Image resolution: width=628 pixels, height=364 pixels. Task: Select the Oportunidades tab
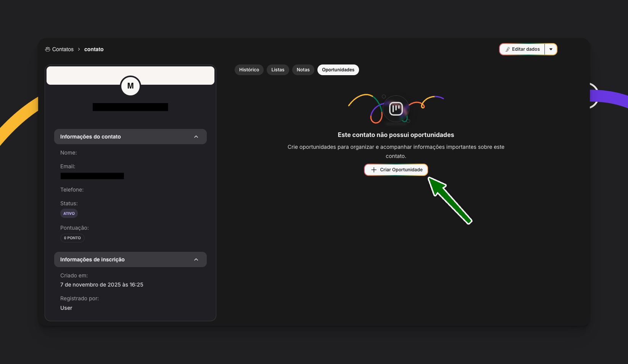[338, 70]
